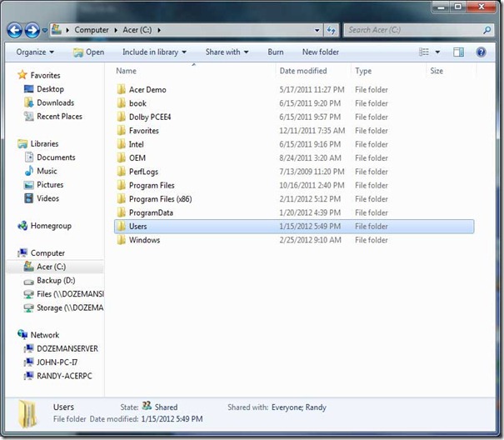
Task: Open Help with the question mark icon
Action: [x=481, y=52]
